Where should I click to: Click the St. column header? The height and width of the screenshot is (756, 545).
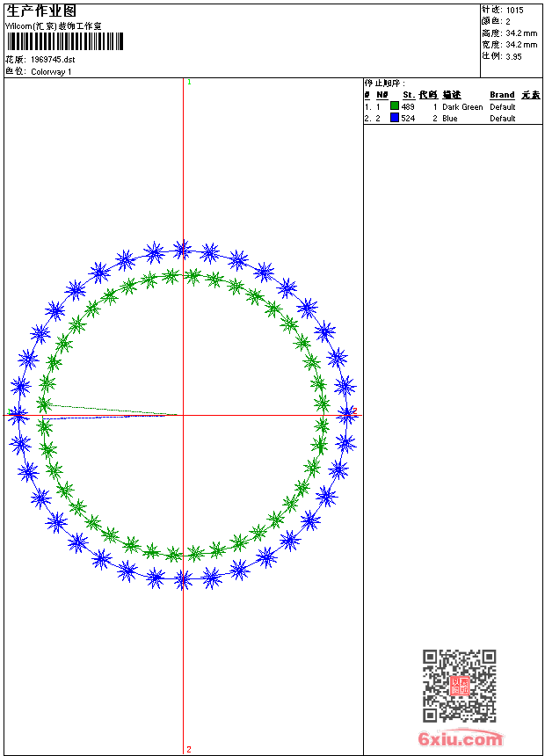[x=408, y=95]
